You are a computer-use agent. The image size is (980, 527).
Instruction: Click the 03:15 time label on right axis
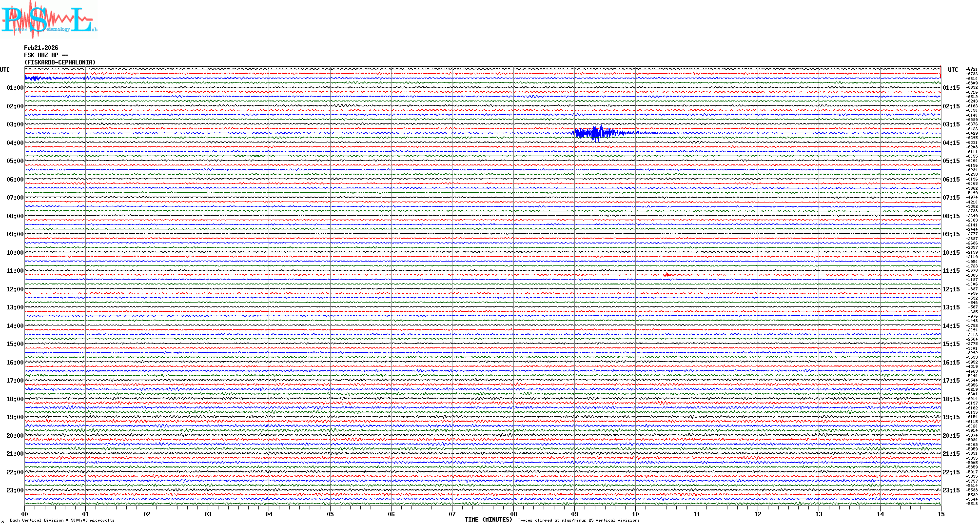coord(951,124)
